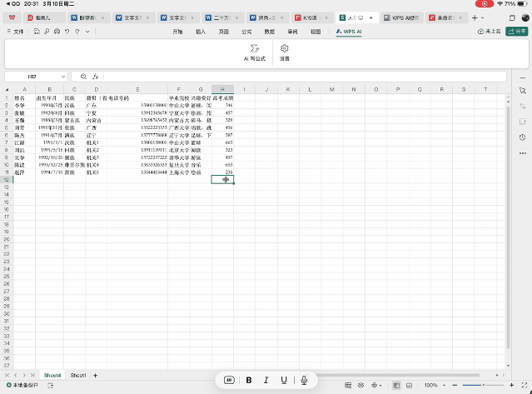This screenshot has height=394, width=532.
Task: Activate the microphone voice input icon
Action: [305, 380]
